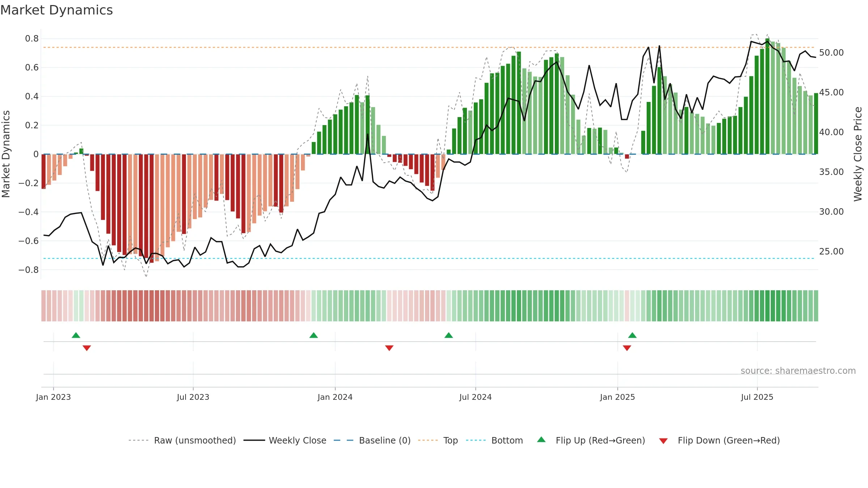Click the 40.00 price axis label
Viewport: 868px width, 488px height.
point(831,132)
